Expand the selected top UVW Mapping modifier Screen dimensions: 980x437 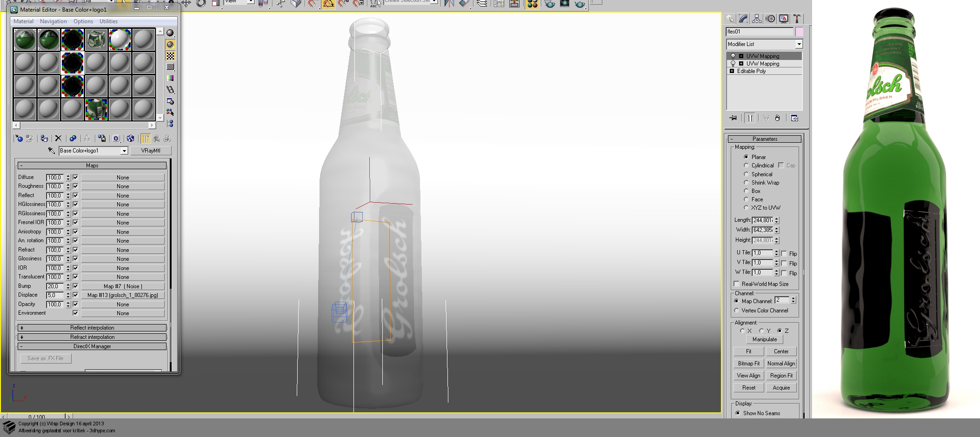[741, 56]
